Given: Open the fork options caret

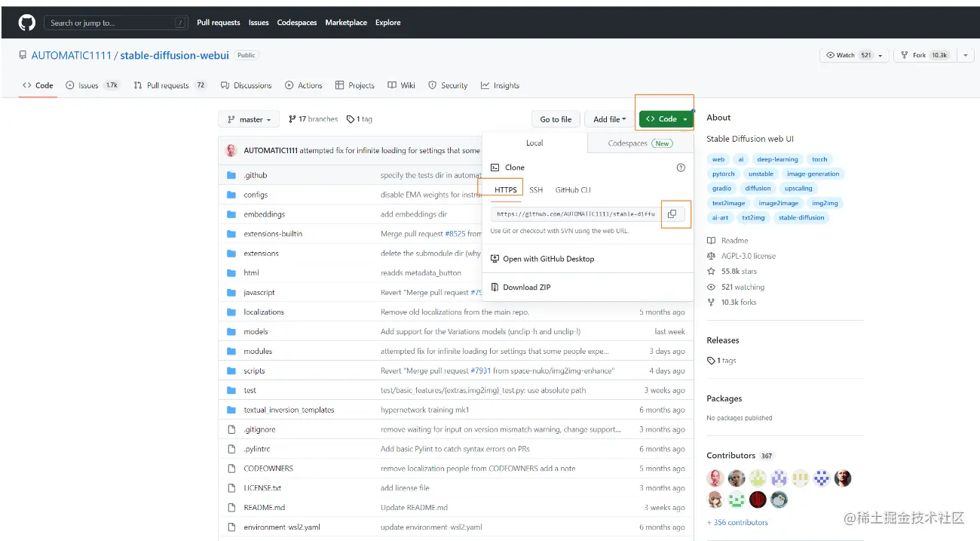Looking at the screenshot, I should pyautogui.click(x=965, y=55).
